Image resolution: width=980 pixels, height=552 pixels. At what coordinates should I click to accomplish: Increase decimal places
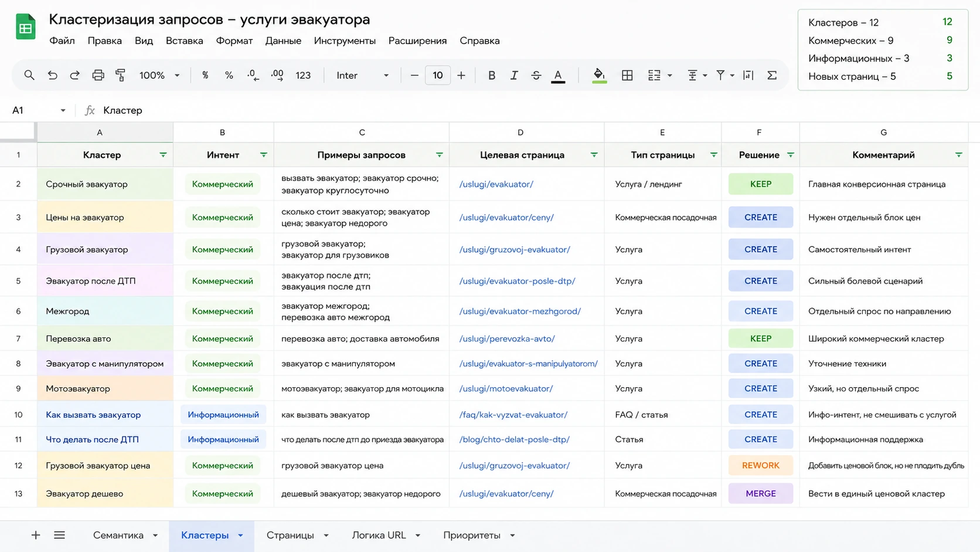coord(277,75)
